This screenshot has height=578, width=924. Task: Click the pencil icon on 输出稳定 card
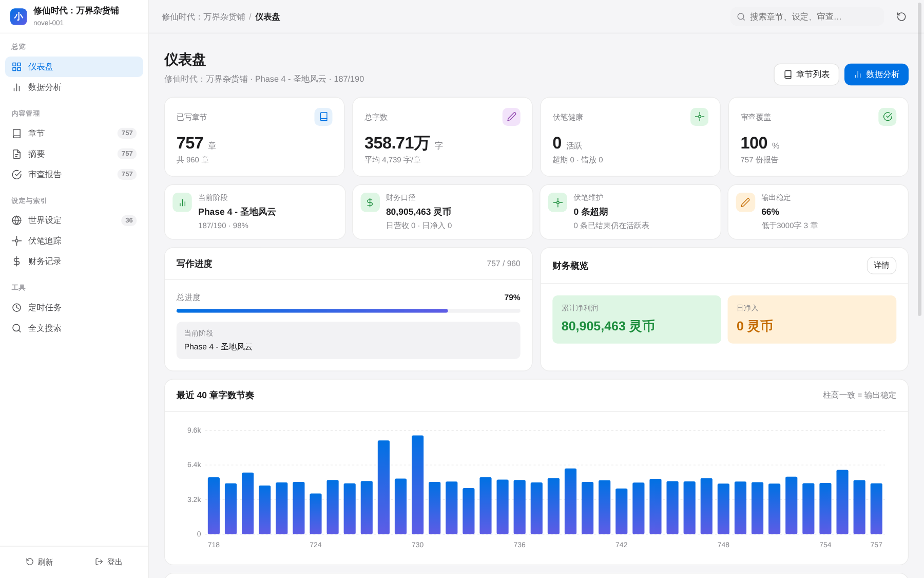click(745, 202)
